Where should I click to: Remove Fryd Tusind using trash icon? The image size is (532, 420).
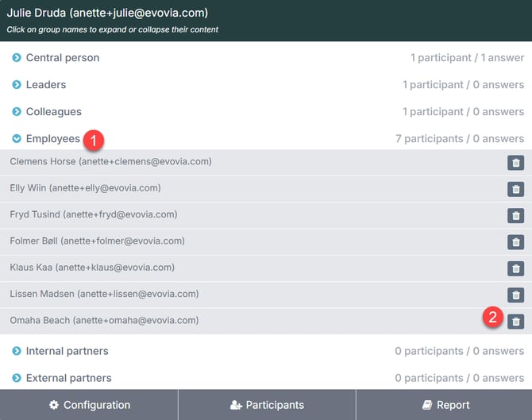point(515,216)
